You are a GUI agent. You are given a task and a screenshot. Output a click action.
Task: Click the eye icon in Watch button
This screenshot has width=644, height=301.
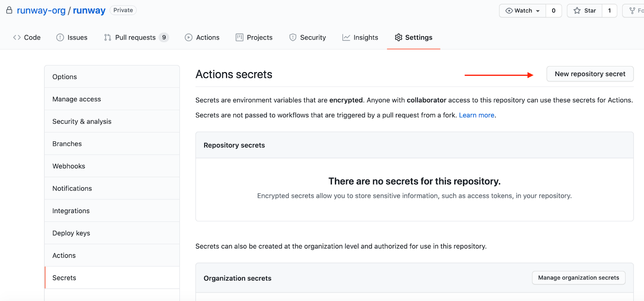[509, 11]
